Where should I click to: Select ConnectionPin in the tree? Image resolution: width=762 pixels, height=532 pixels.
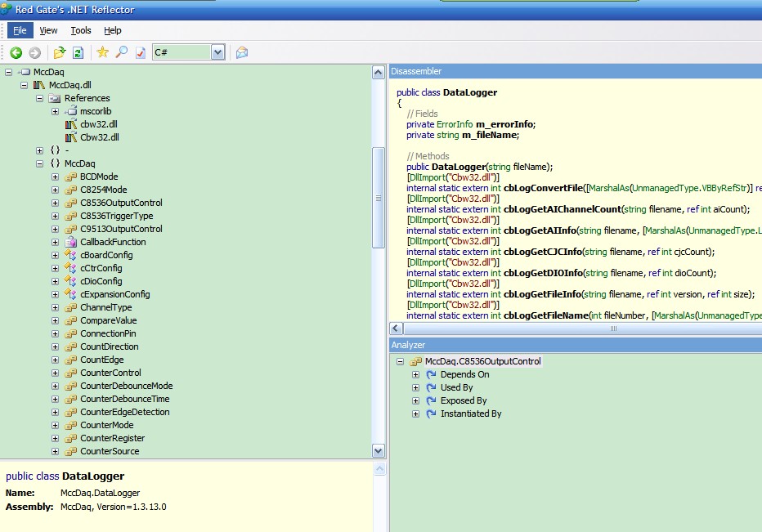click(108, 333)
